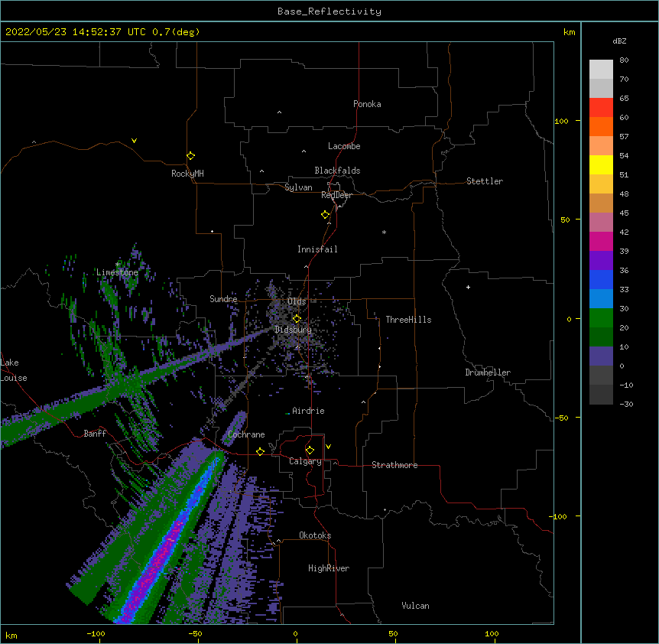Screen dimensions: 659x644
Task: Click the yellow station marker south of RedDeer
Action: 325,215
